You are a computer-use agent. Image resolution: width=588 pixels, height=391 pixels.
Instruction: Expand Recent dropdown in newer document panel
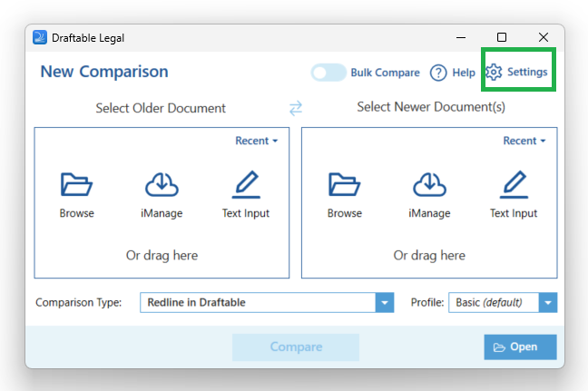pos(524,141)
